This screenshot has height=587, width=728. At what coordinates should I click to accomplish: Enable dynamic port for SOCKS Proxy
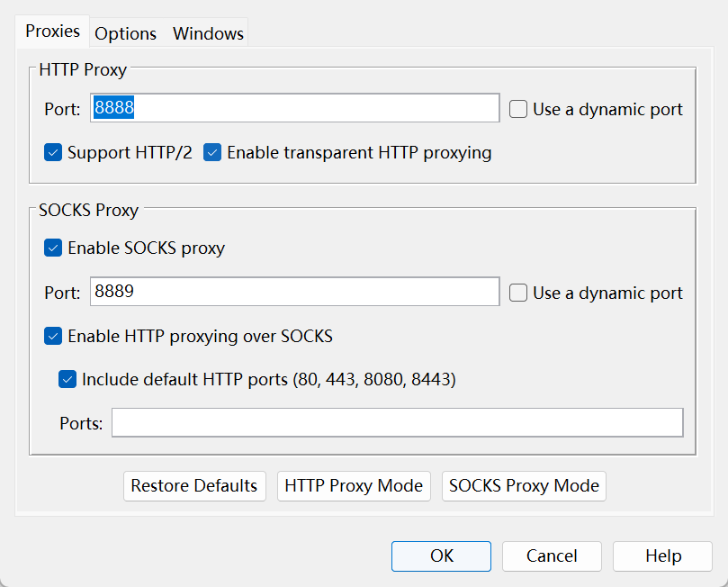(518, 293)
